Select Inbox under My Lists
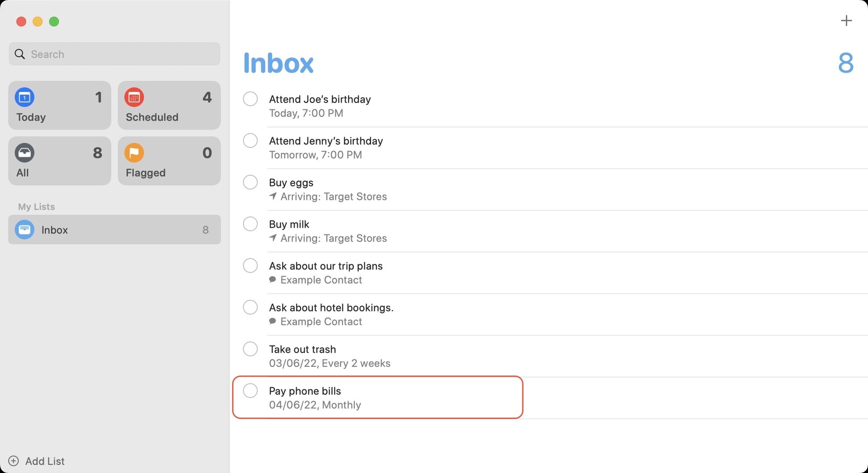Screen dimensions: 868x473 click(x=114, y=229)
